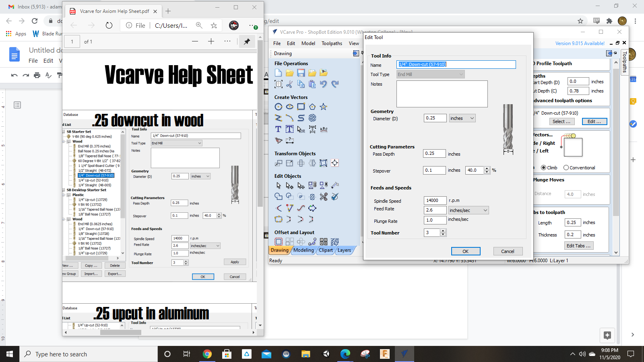Switch to the Modeling tab
This screenshot has height=362, width=644.
303,250
